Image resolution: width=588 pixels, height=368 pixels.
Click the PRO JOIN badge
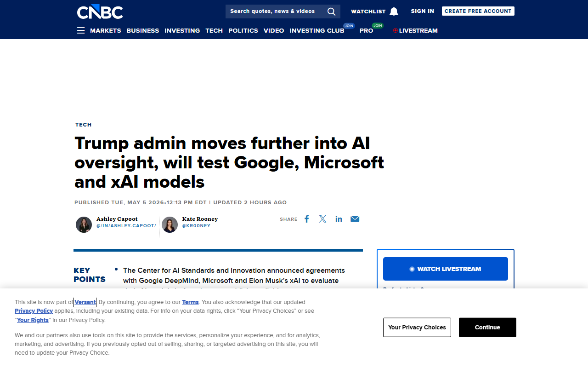(x=378, y=26)
